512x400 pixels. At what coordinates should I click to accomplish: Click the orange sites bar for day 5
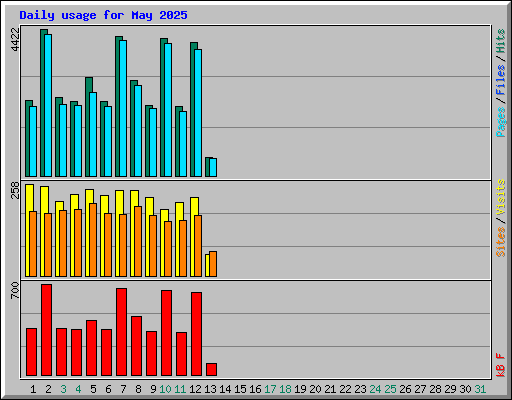(93, 240)
